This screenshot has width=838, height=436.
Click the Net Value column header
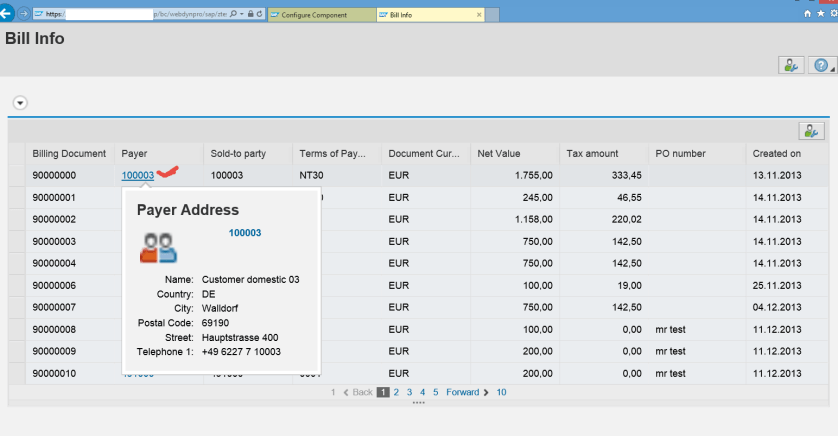point(499,154)
